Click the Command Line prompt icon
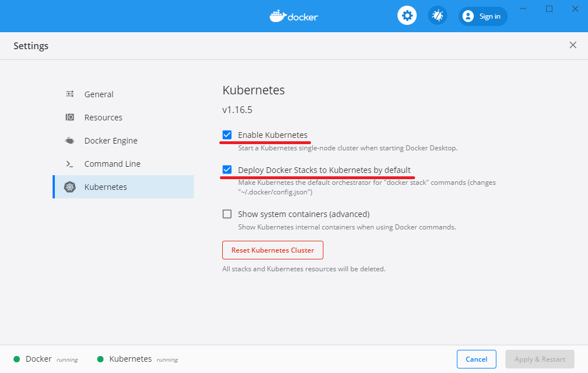The height and width of the screenshot is (373, 588). [70, 164]
